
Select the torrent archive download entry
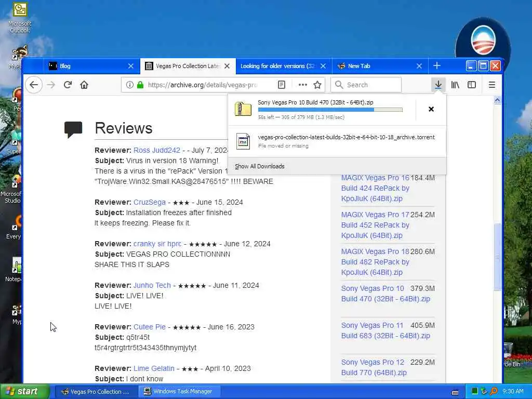(337, 141)
